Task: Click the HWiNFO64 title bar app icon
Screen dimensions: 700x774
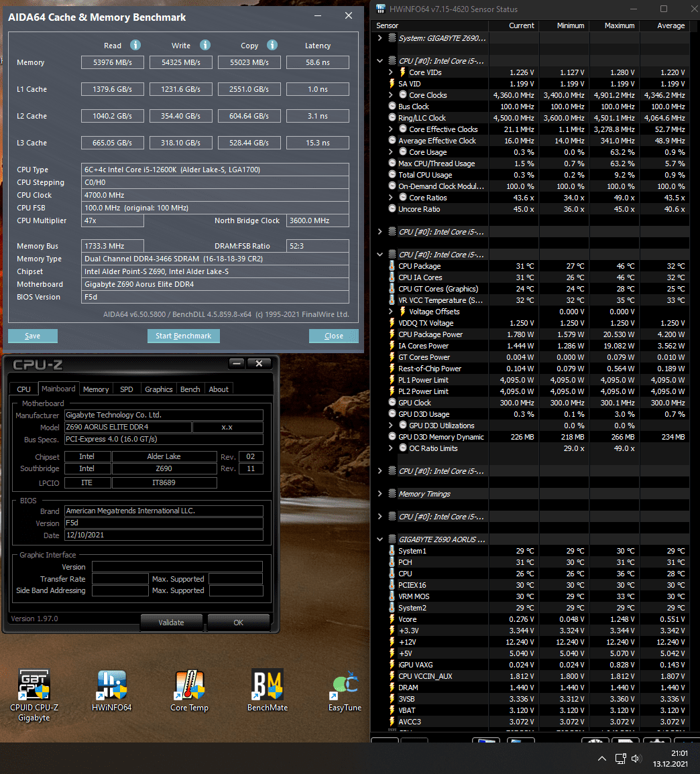Action: (x=380, y=9)
